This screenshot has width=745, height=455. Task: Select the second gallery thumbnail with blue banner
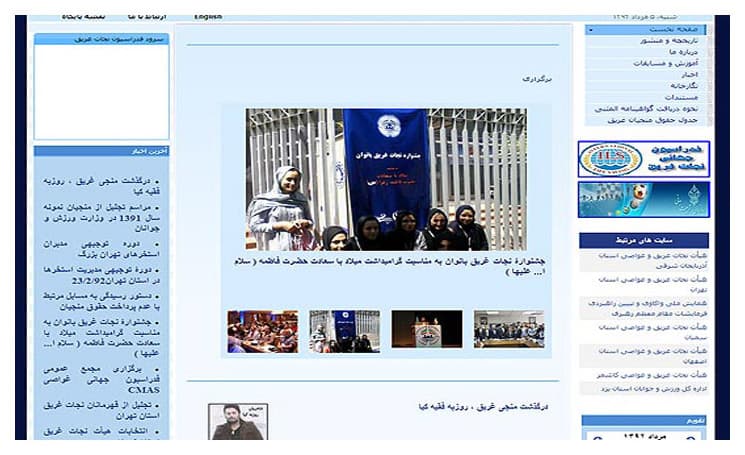tap(344, 331)
